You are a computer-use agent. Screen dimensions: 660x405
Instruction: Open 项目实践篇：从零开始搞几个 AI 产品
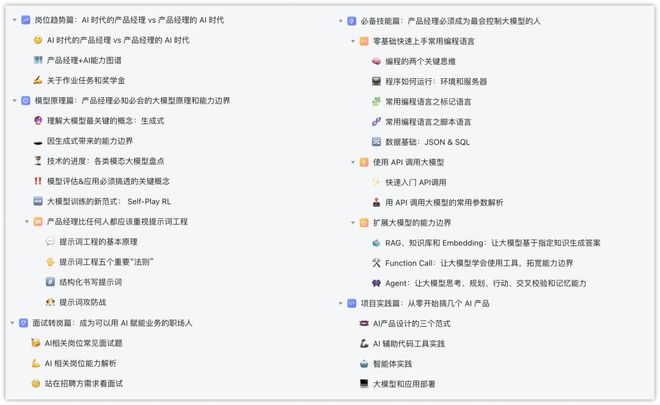425,303
